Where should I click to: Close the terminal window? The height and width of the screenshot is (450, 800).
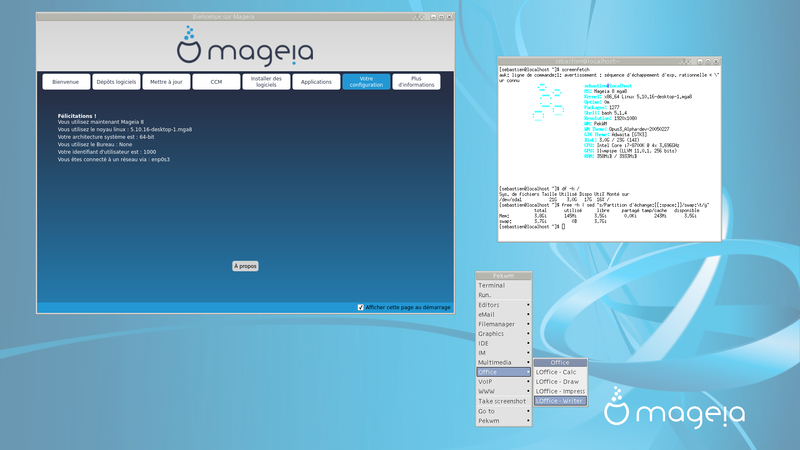coord(716,61)
